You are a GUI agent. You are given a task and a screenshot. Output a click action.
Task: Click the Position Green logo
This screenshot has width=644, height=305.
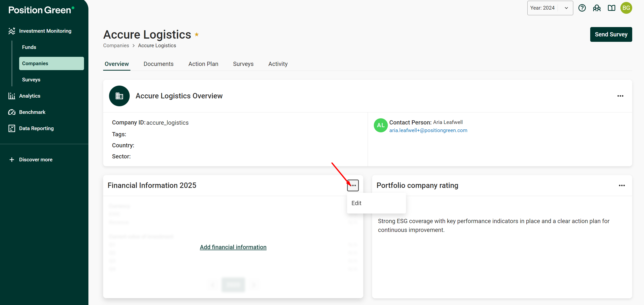[41, 10]
